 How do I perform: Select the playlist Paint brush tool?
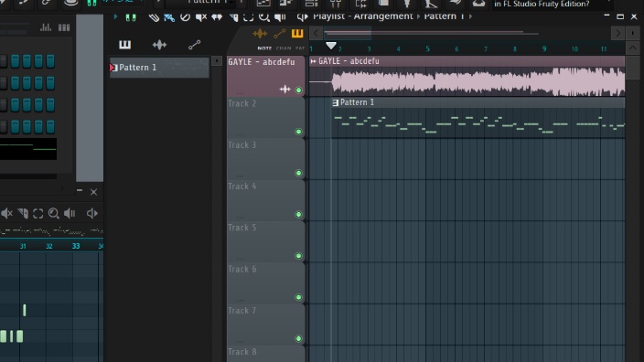tap(169, 17)
